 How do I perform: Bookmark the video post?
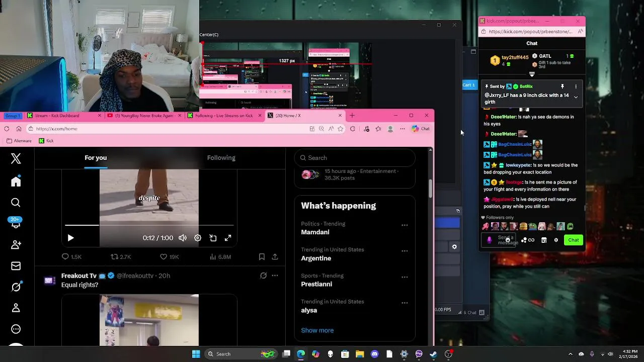pyautogui.click(x=262, y=257)
